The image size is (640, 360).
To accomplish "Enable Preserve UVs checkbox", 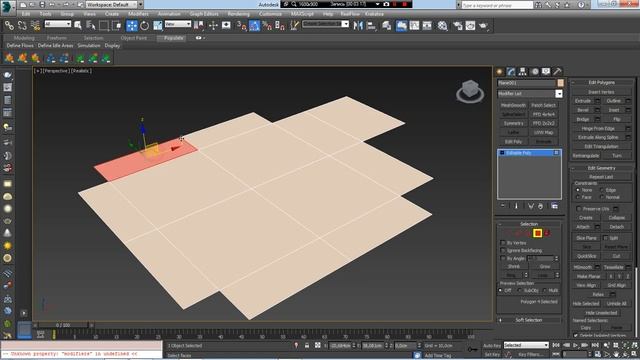I will (578, 209).
